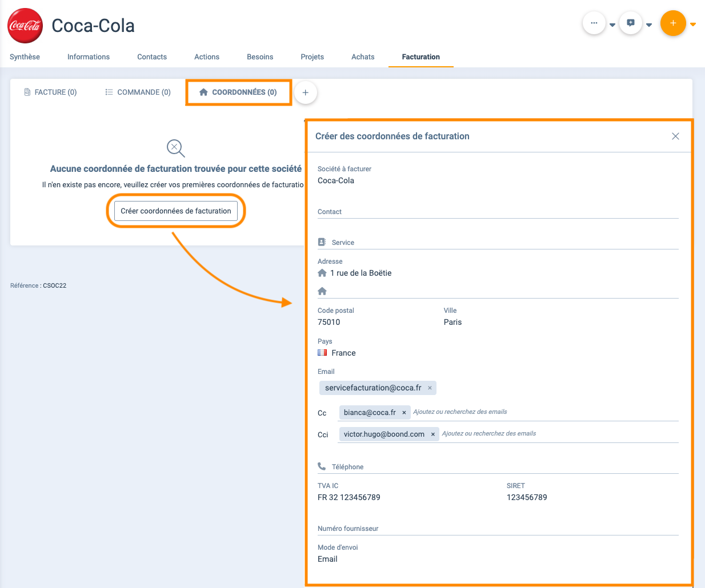Image resolution: width=705 pixels, height=588 pixels.
Task: Expand the orange arrow beside plus button
Action: (693, 25)
